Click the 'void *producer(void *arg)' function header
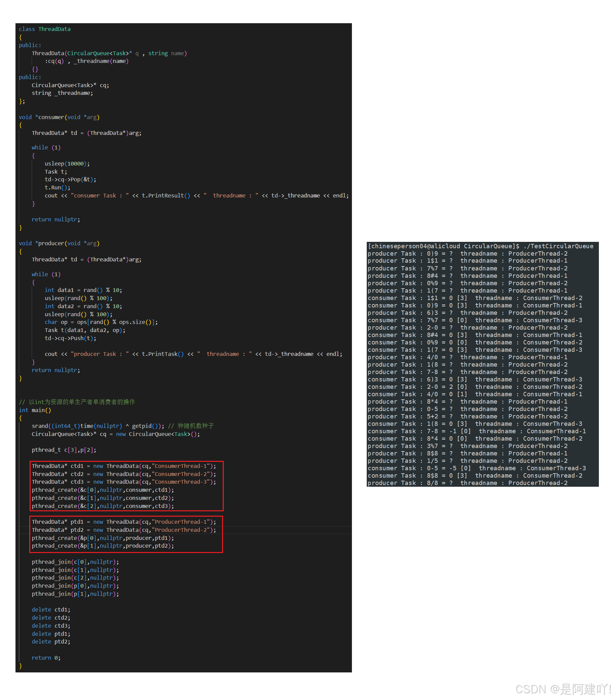613x700 pixels. [59, 244]
